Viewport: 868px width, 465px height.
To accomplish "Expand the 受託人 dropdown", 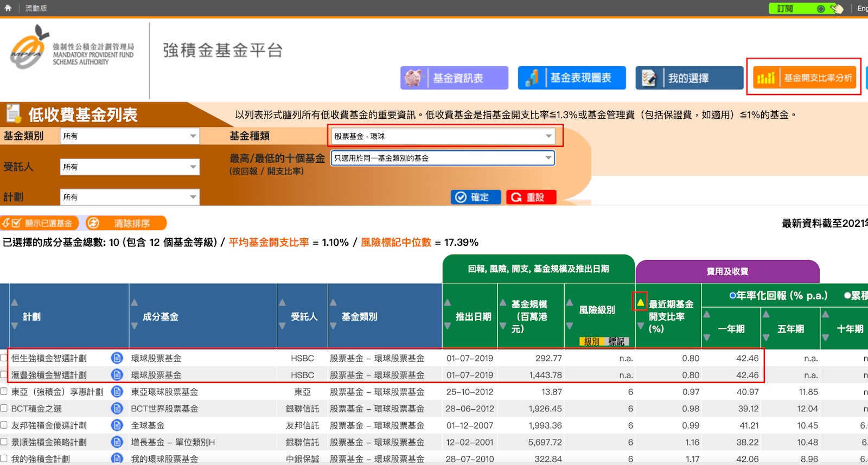I will [130, 167].
